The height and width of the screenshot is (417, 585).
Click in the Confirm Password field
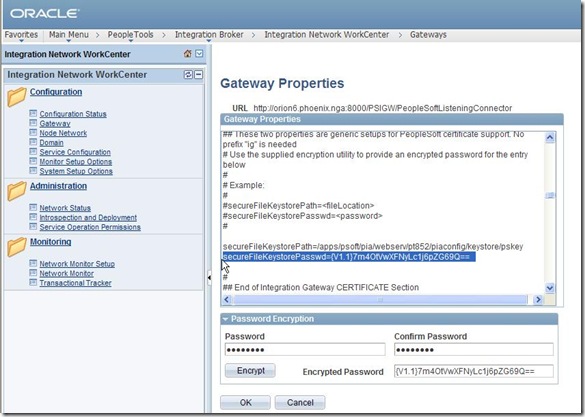point(474,350)
